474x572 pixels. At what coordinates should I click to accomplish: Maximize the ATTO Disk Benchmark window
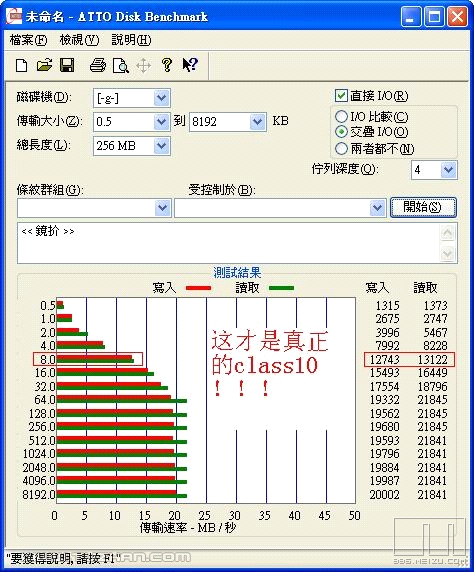coord(434,17)
